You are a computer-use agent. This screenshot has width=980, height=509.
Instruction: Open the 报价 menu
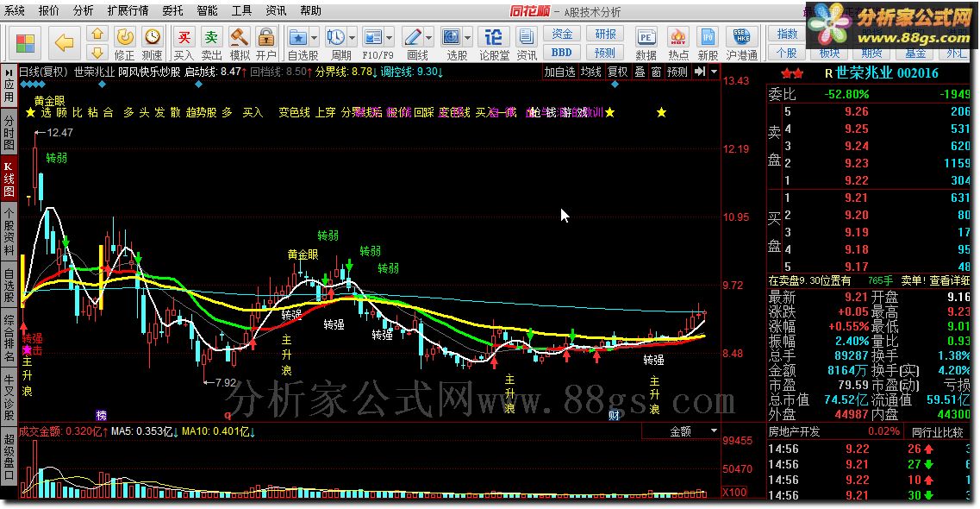point(49,10)
